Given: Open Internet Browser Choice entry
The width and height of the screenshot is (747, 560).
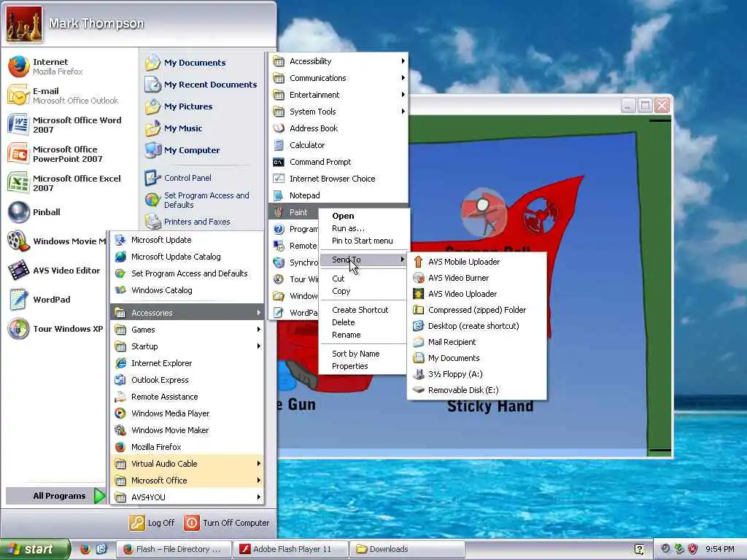Looking at the screenshot, I should [x=338, y=179].
